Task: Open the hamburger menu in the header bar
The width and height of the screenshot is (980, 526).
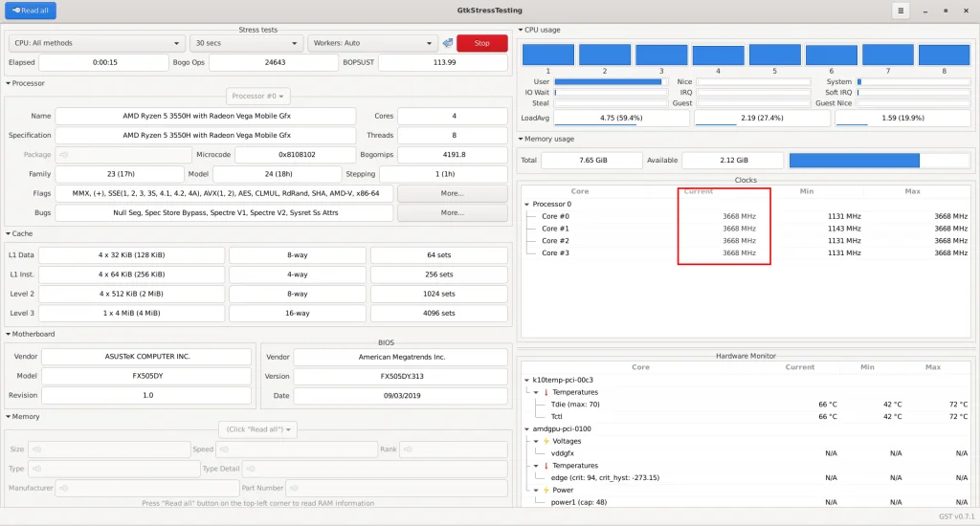Action: click(x=901, y=11)
